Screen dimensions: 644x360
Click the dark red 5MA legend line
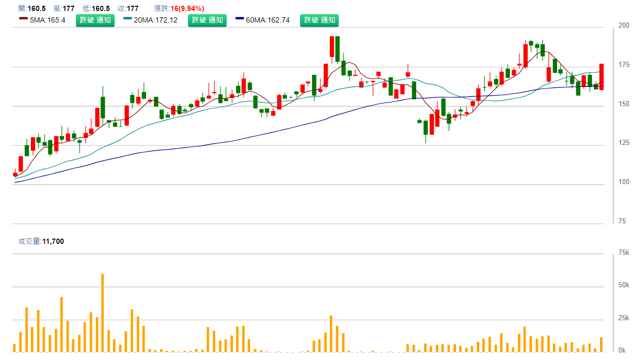(23, 19)
